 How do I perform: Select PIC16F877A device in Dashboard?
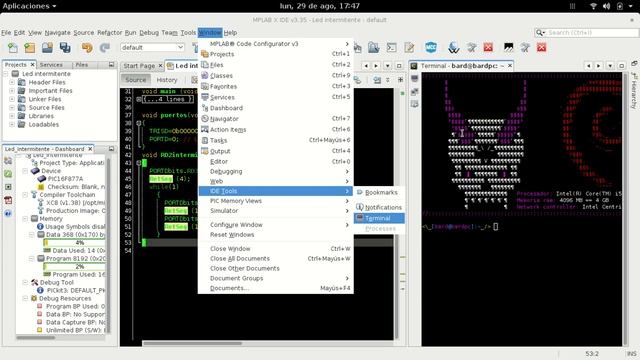pyautogui.click(x=65, y=179)
